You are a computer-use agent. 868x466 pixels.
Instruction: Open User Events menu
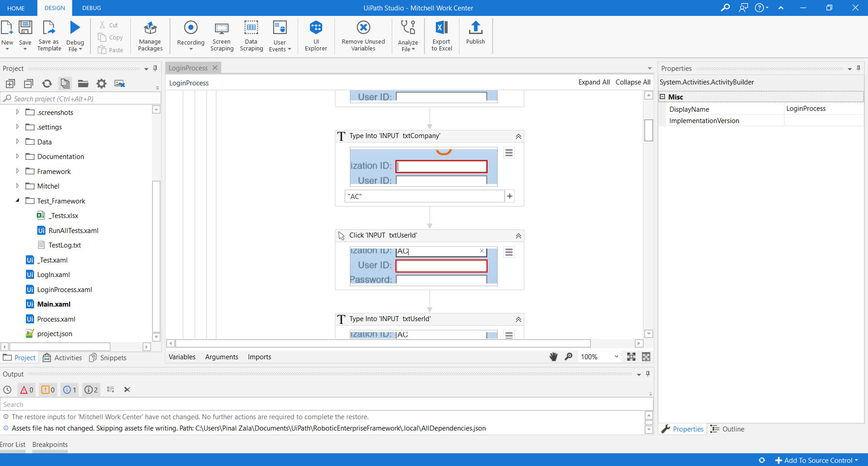[x=280, y=35]
